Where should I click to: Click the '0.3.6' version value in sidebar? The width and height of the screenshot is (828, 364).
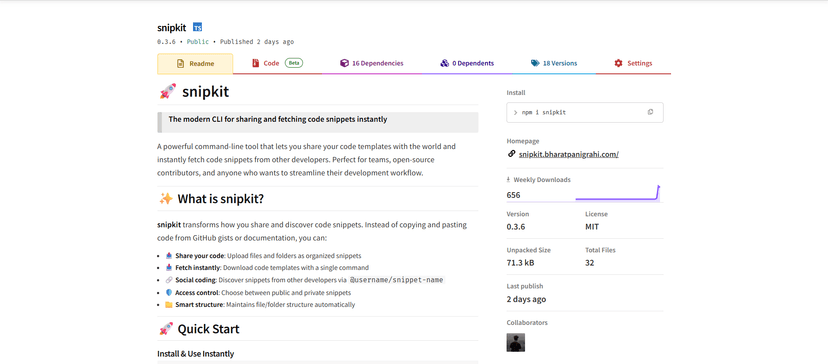tap(516, 227)
